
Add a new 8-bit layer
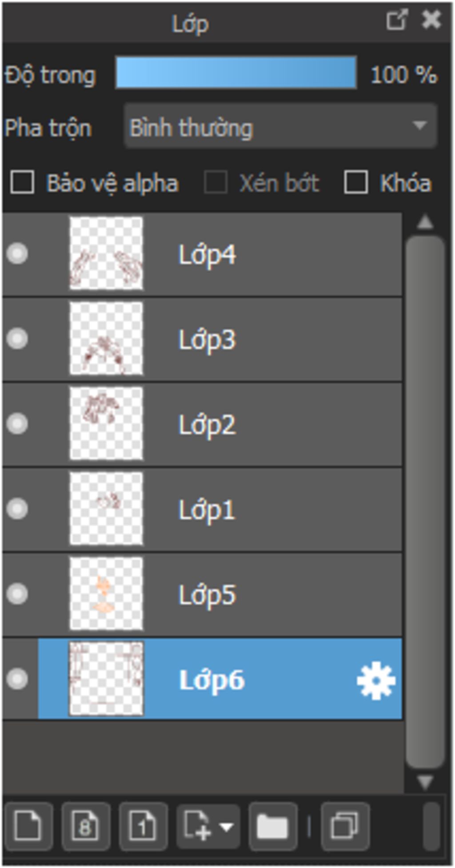[x=86, y=826]
